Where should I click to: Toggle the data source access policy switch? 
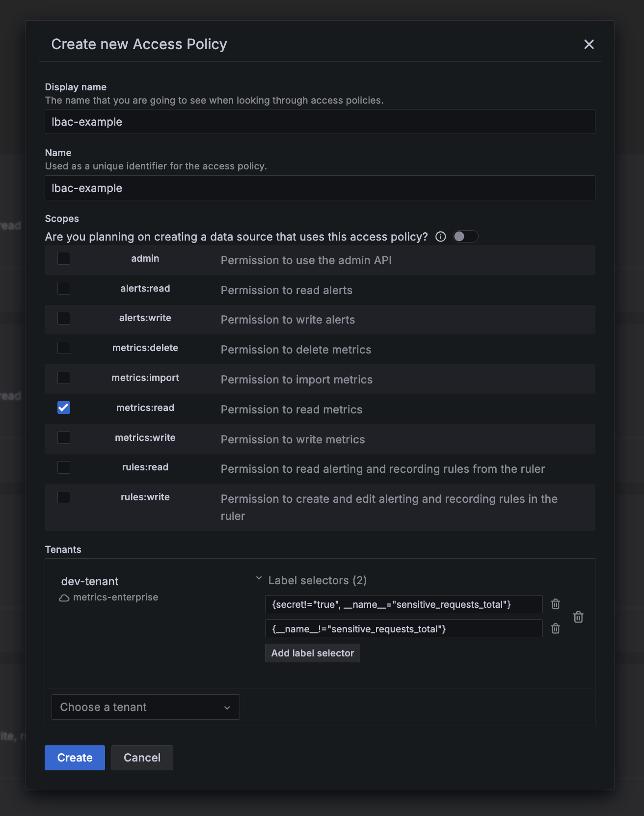pos(465,237)
